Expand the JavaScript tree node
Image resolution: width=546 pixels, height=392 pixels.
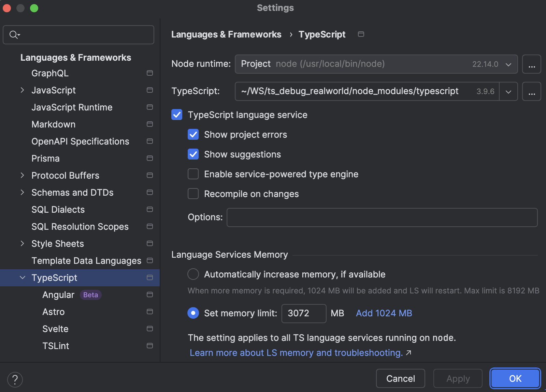(x=23, y=90)
